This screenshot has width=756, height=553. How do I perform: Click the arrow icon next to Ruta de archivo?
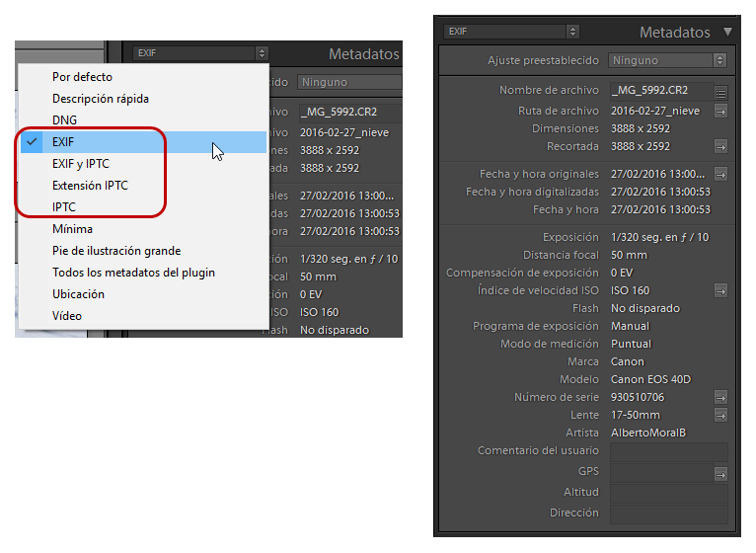[x=720, y=112]
